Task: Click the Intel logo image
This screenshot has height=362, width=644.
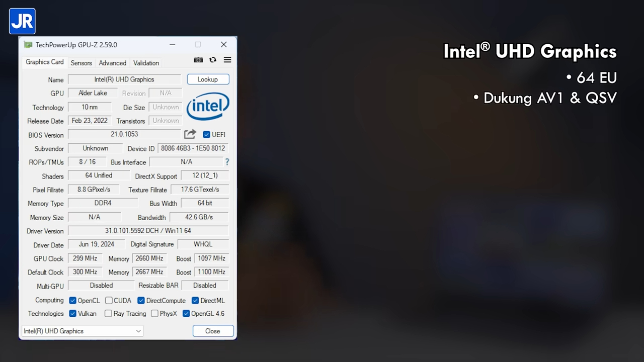Action: [x=208, y=107]
